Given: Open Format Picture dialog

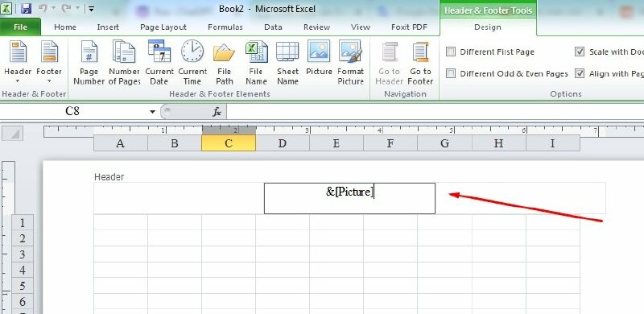Looking at the screenshot, I should 350,63.
